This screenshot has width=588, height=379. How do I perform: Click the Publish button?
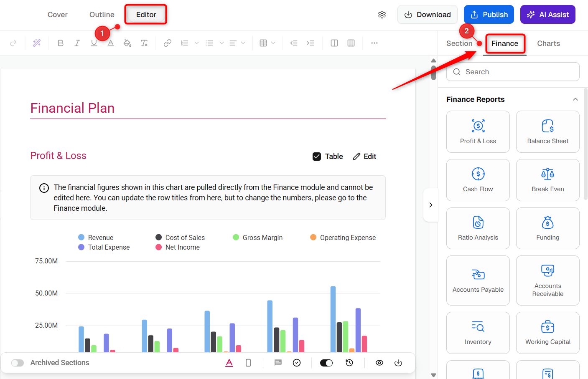[489, 15]
